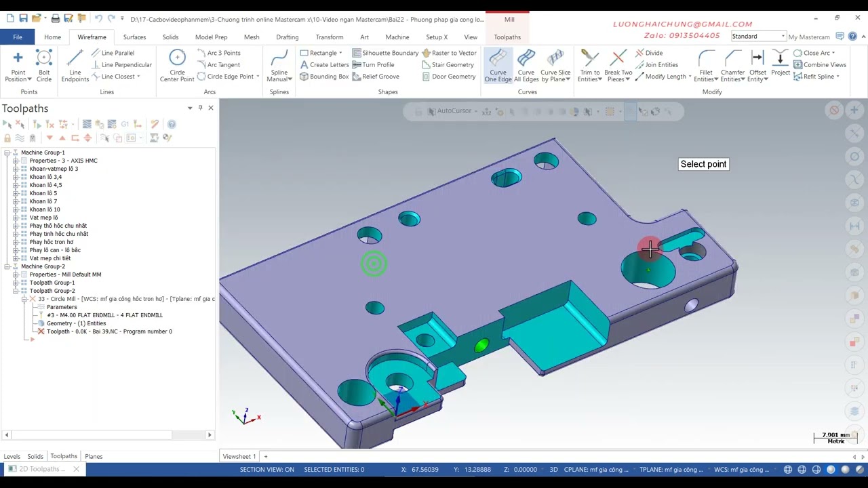Viewport: 868px width, 488px height.
Task: Choose the Join Entities tool
Action: pos(656,64)
